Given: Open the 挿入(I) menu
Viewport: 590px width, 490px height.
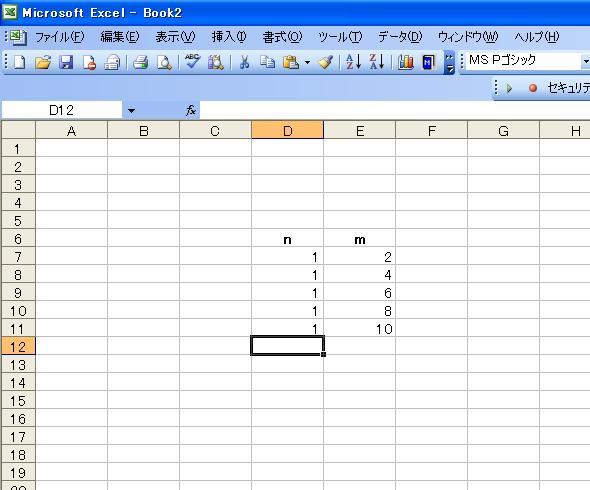Looking at the screenshot, I should coord(229,37).
